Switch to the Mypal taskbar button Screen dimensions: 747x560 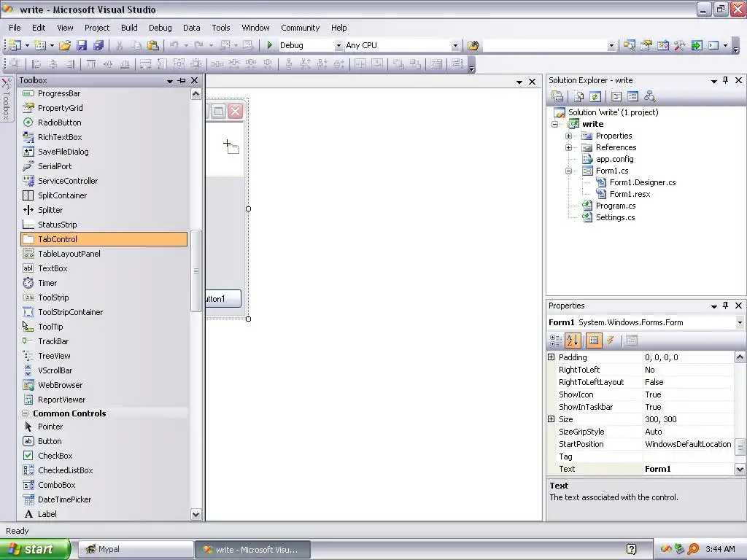(x=136, y=549)
